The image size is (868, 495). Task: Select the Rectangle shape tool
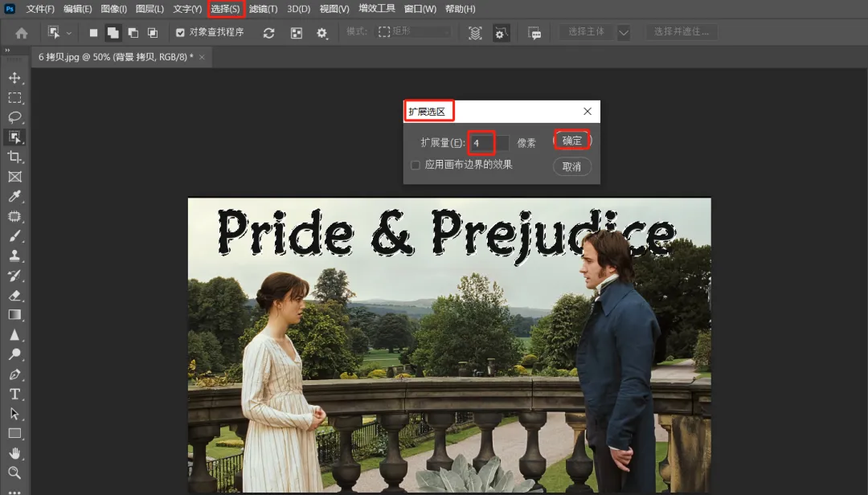[15, 434]
